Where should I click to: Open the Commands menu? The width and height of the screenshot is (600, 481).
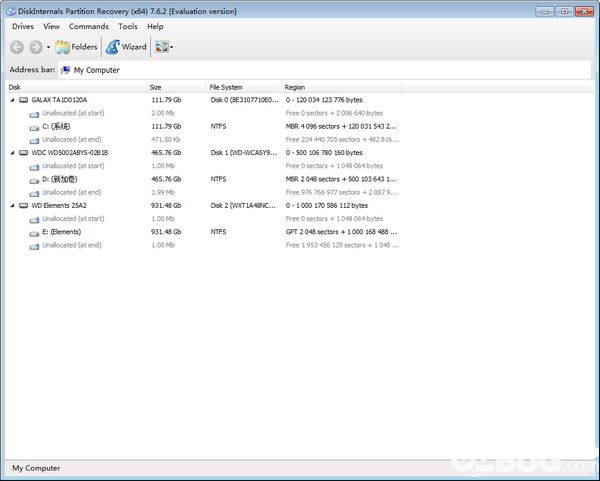coord(89,26)
